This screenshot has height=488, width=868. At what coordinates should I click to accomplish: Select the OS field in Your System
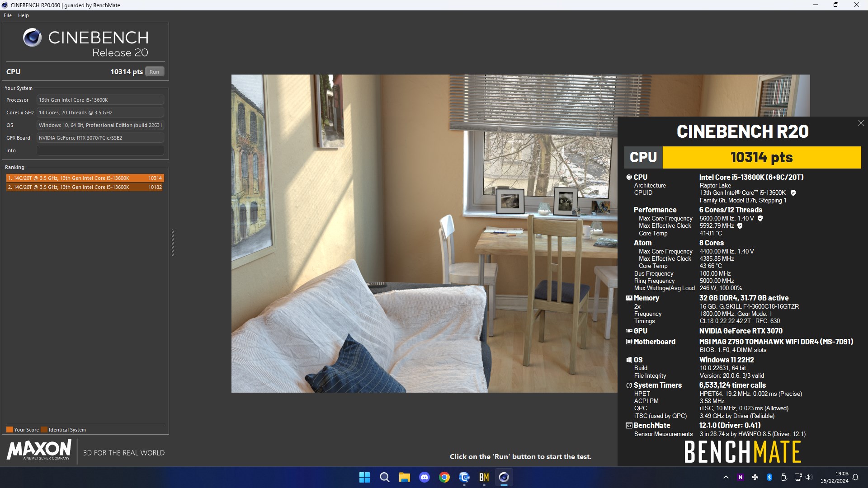(x=100, y=125)
